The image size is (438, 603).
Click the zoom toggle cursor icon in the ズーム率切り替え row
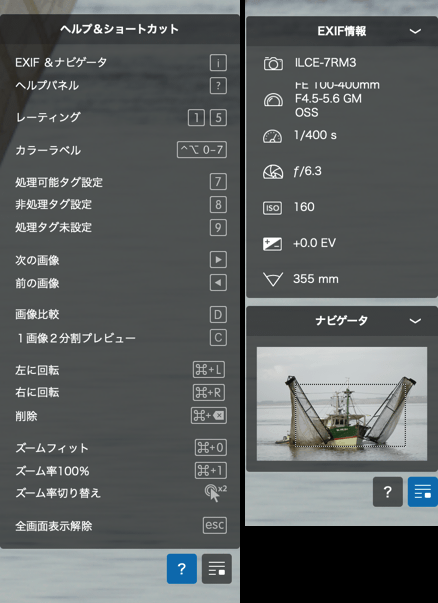click(215, 493)
